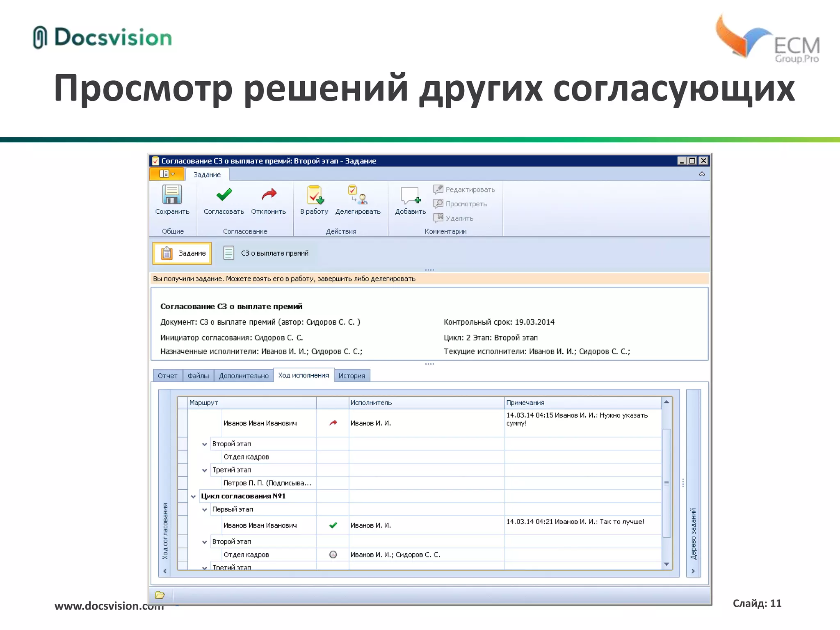Collapse the Ход согласования side panel arrow
Screen dimensions: 840x630
(x=165, y=571)
